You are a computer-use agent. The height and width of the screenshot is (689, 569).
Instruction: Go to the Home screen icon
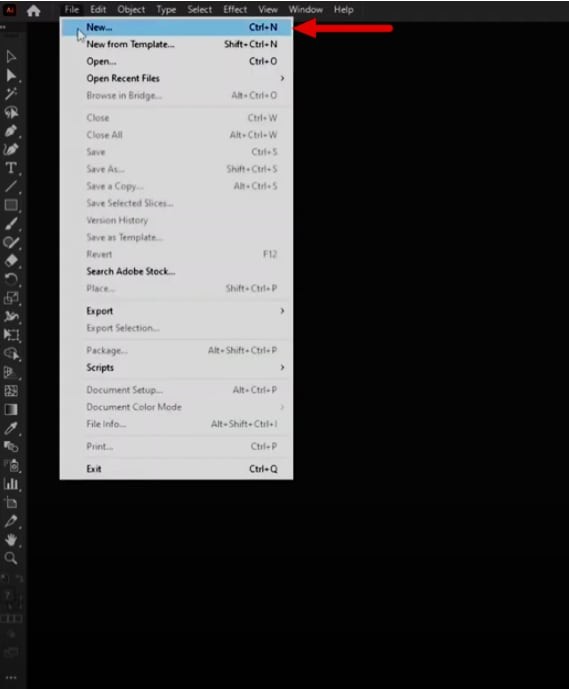pyautogui.click(x=33, y=10)
